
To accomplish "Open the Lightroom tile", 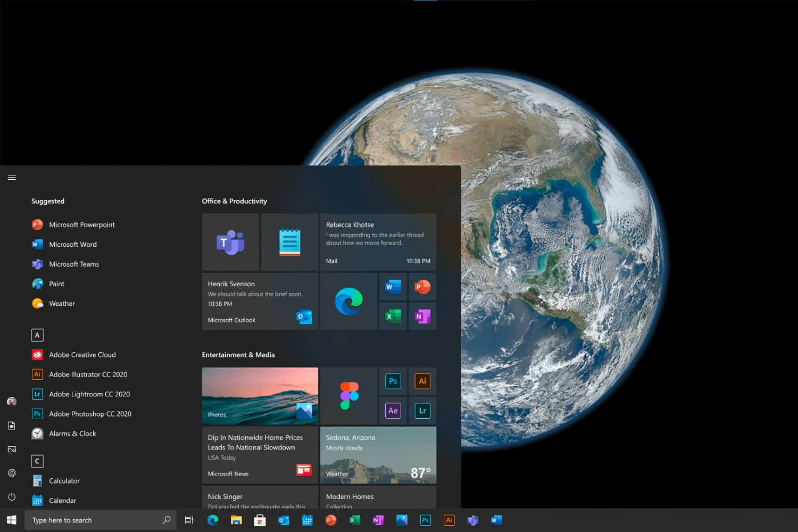I will 422,410.
